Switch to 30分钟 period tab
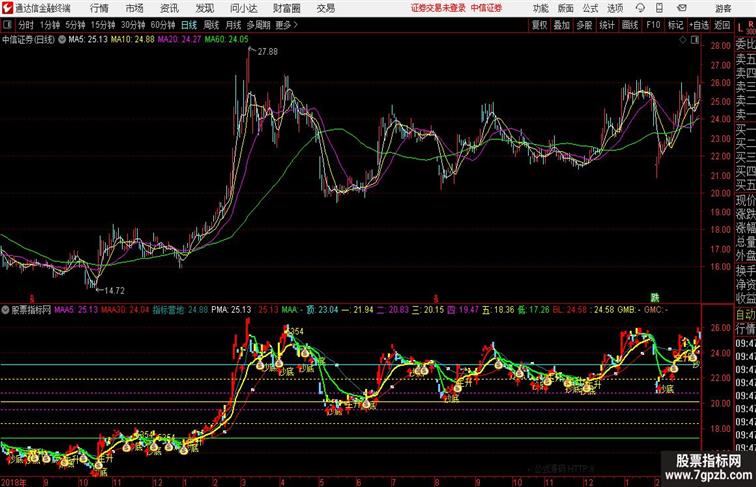This screenshot has height=487, width=756. click(133, 25)
